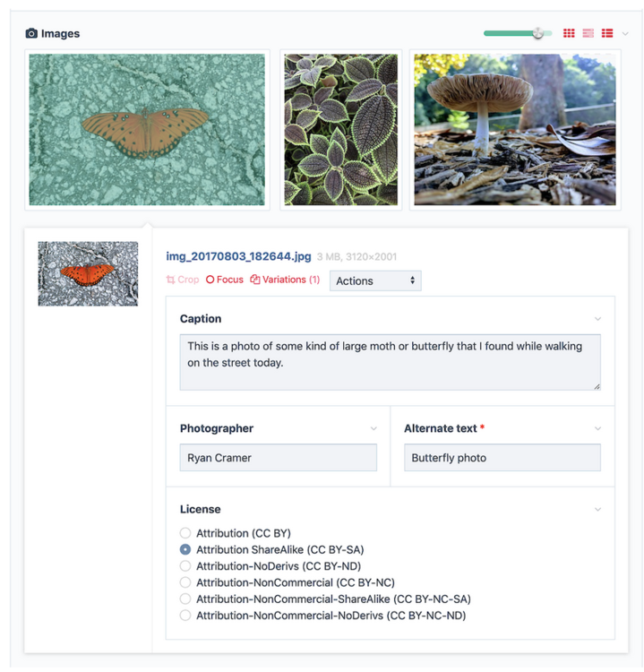Collapse the Images field chevron

(x=625, y=34)
